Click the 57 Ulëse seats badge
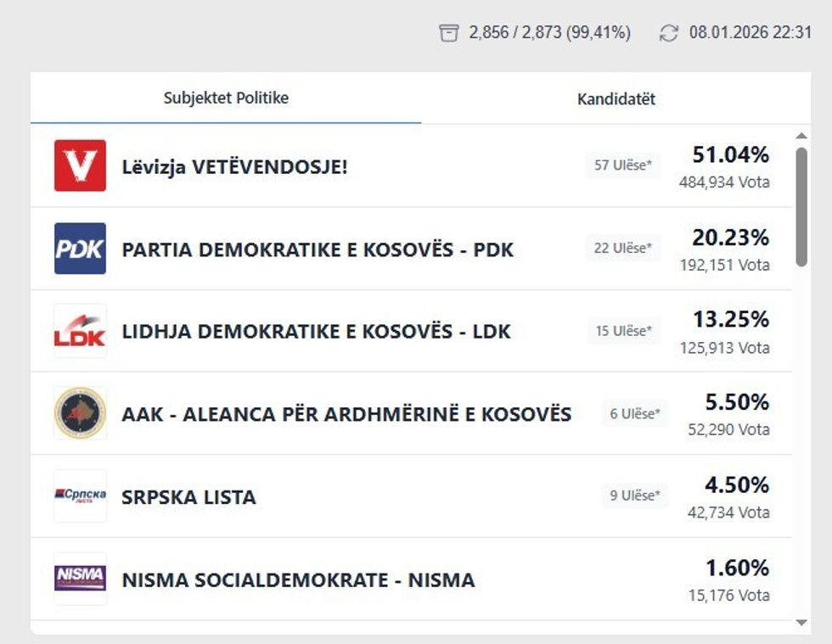This screenshot has height=644, width=832. (623, 165)
